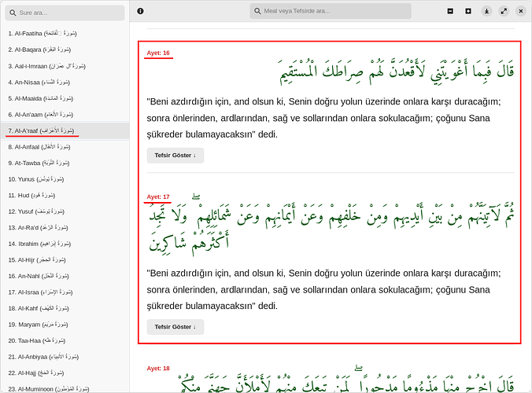Focus the 'Sure ara...' search field
The height and width of the screenshot is (393, 532).
(x=69, y=13)
